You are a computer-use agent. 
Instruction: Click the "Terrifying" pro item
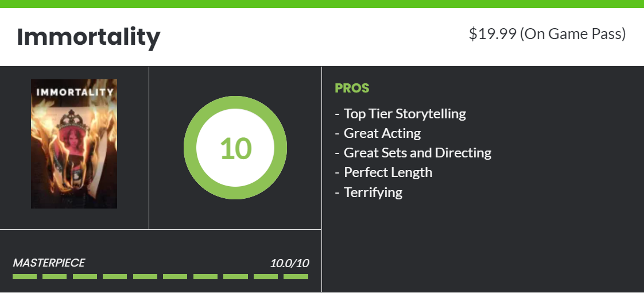373,192
